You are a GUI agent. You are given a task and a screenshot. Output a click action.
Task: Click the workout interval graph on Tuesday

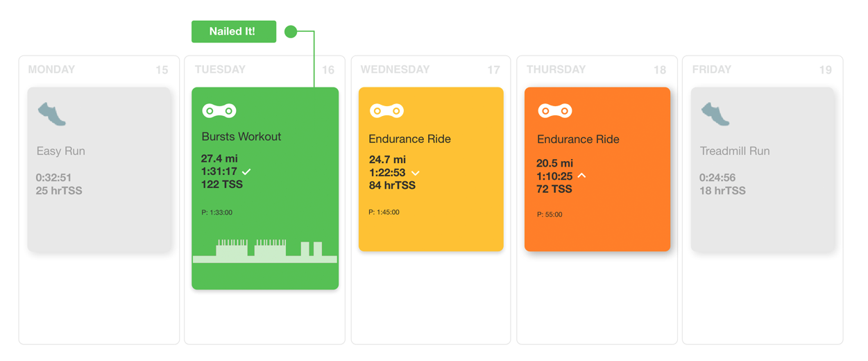tap(265, 251)
